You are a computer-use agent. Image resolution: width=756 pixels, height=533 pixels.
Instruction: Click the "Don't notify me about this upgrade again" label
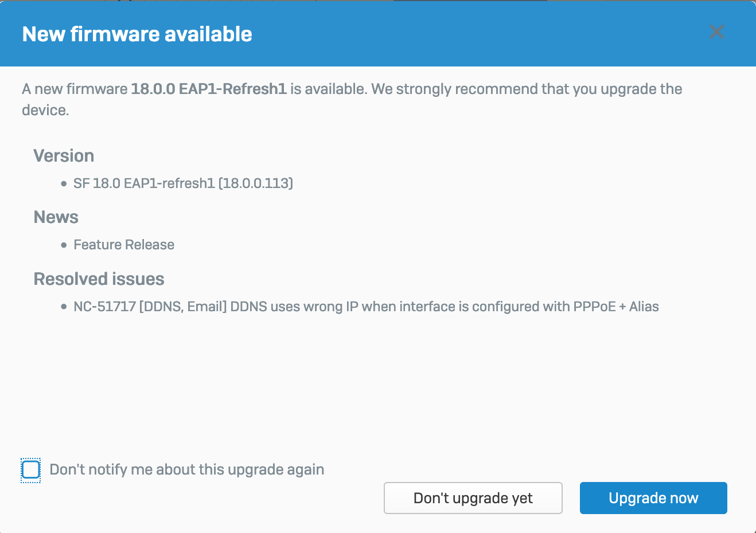(x=186, y=470)
